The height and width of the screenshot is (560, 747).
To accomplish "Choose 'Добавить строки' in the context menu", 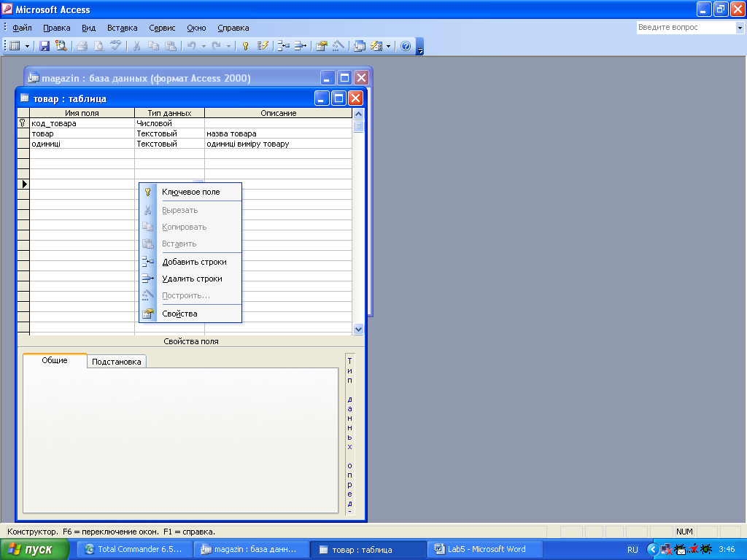I will click(190, 262).
